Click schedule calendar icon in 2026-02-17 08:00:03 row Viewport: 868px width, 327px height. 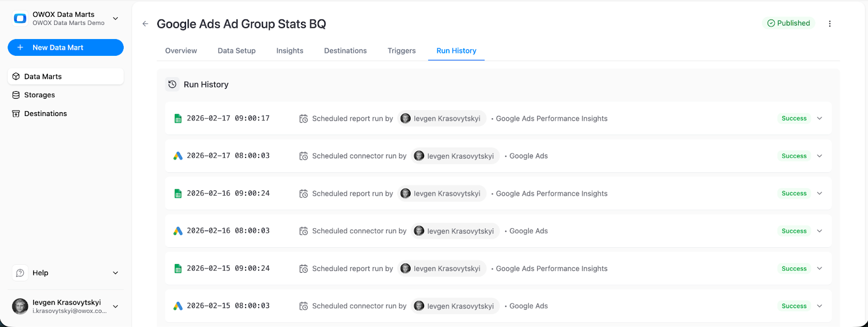304,156
